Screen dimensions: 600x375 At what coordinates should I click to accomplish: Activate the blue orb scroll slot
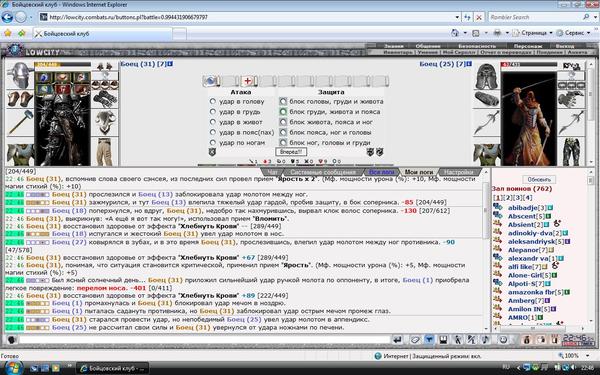pyautogui.click(x=210, y=81)
